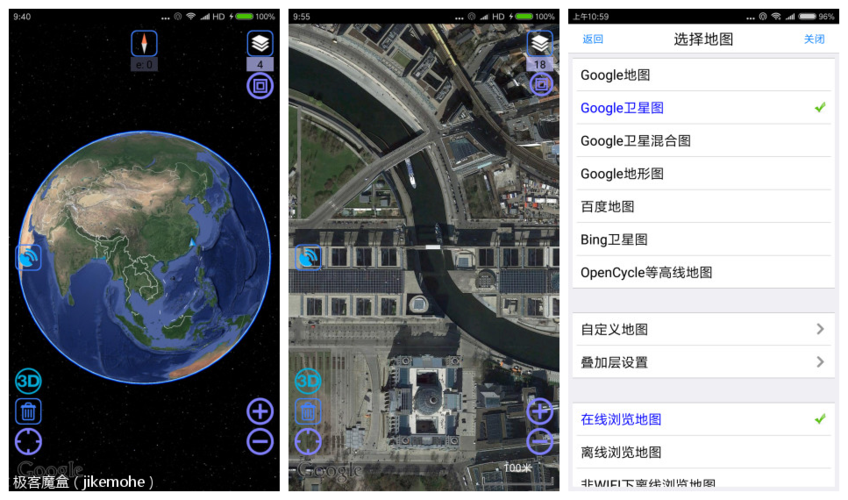Tap the 返回 back button
Viewport: 848px width, 500px height.
[x=593, y=39]
